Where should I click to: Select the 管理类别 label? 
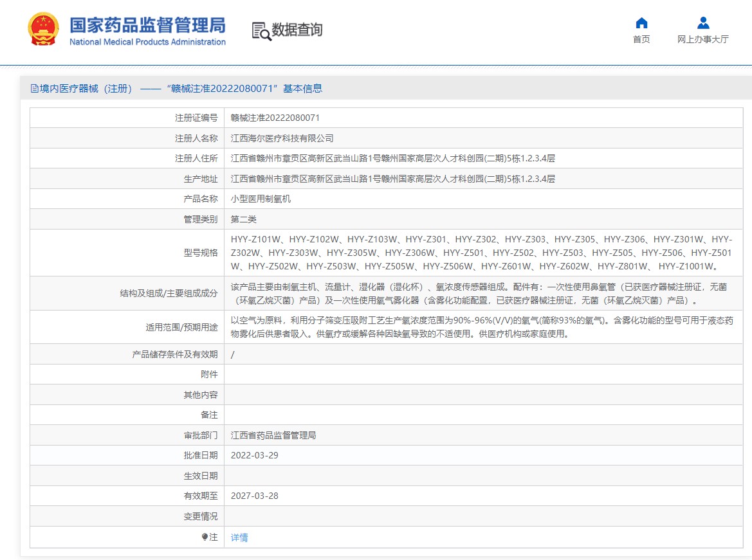click(x=201, y=219)
